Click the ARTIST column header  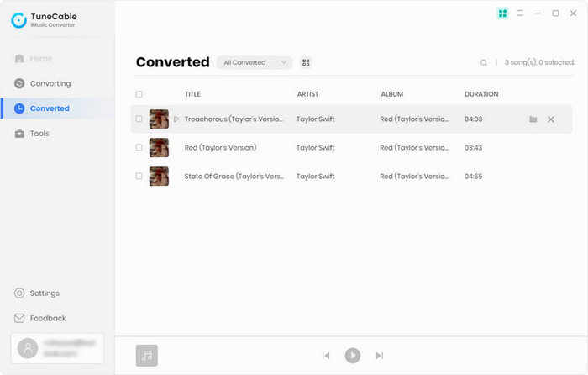(308, 94)
